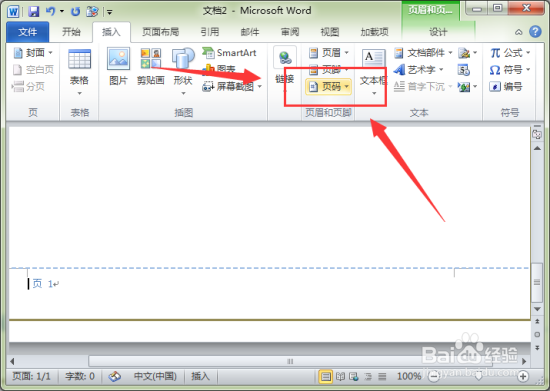The height and width of the screenshot is (391, 550).
Task: Click the Undo icon
Action: coord(51,12)
